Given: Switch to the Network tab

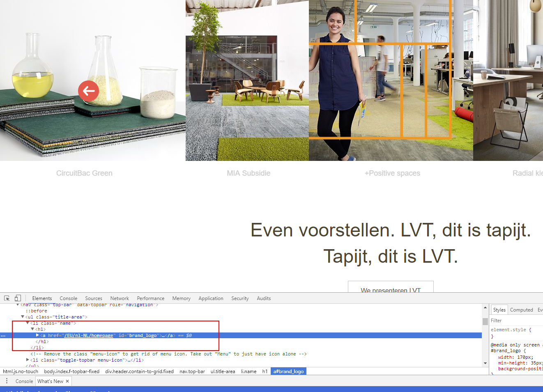Looking at the screenshot, I should 119,298.
